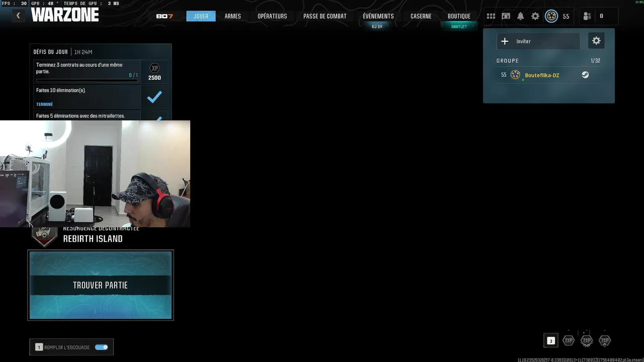Select the REBIRTH ISLAND mode title
Image resolution: width=644 pixels, height=362 pixels.
point(93,239)
